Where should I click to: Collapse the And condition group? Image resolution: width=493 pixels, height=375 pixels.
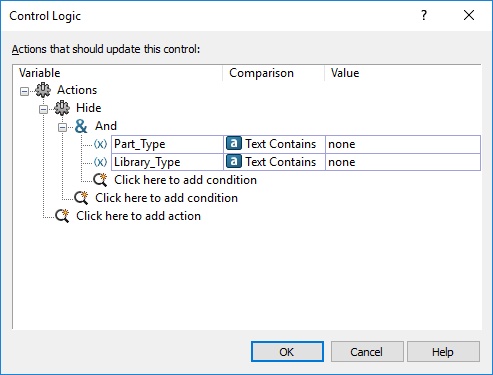(x=62, y=127)
